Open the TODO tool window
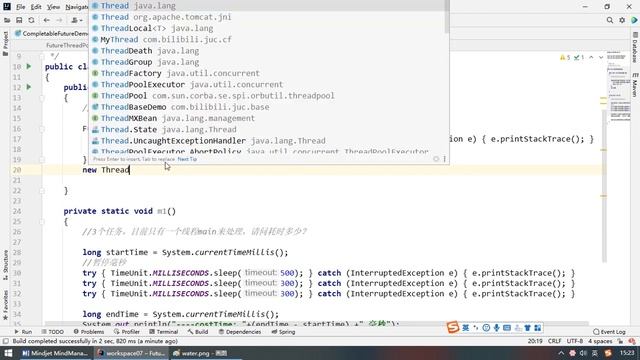640x360 pixels. click(53, 332)
